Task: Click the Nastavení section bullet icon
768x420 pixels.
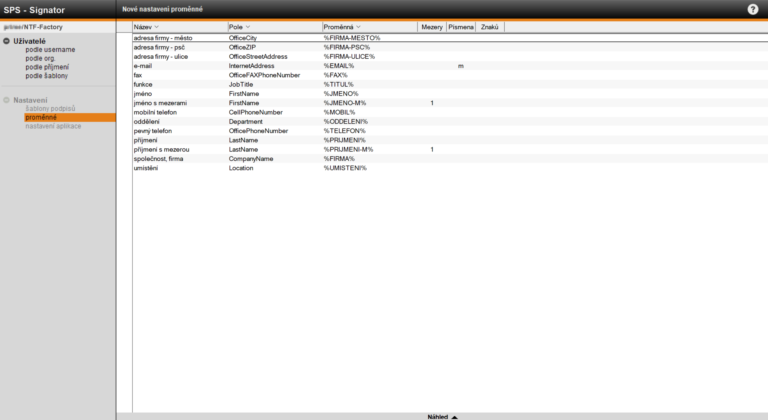Action: (x=7, y=100)
